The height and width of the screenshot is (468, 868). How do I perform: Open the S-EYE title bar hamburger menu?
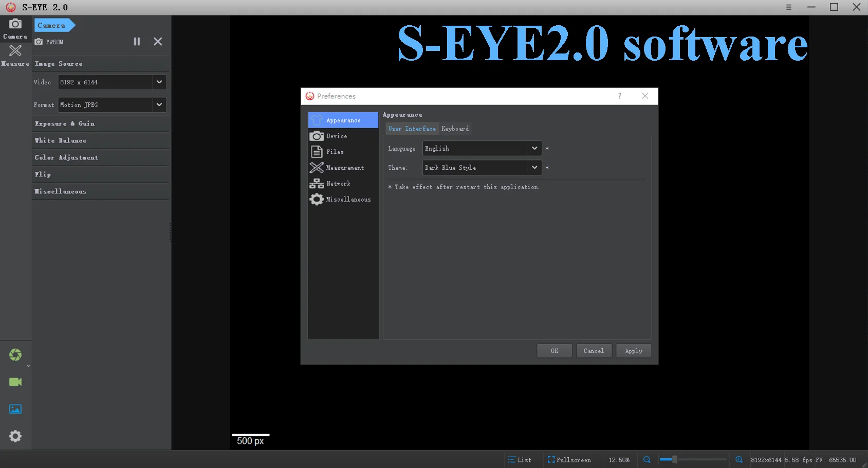[x=788, y=7]
